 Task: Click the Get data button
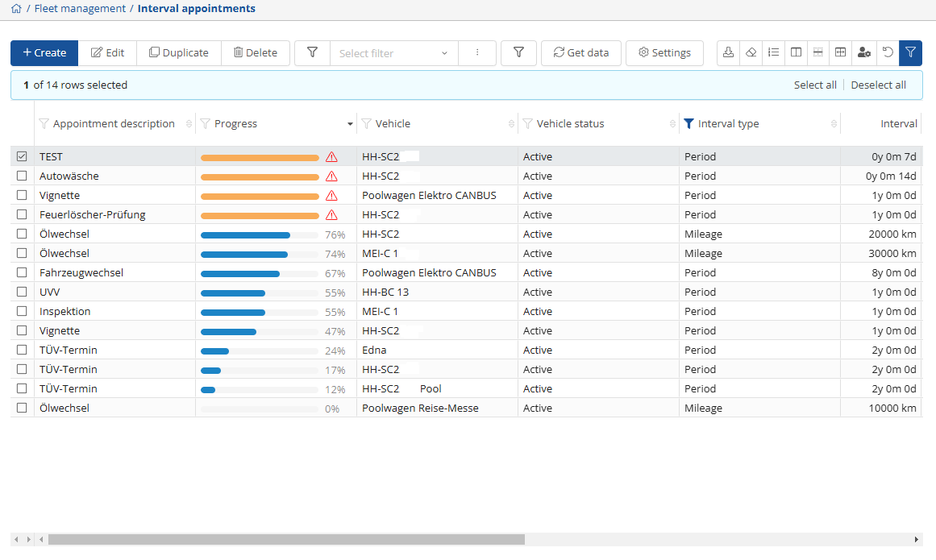pos(580,52)
